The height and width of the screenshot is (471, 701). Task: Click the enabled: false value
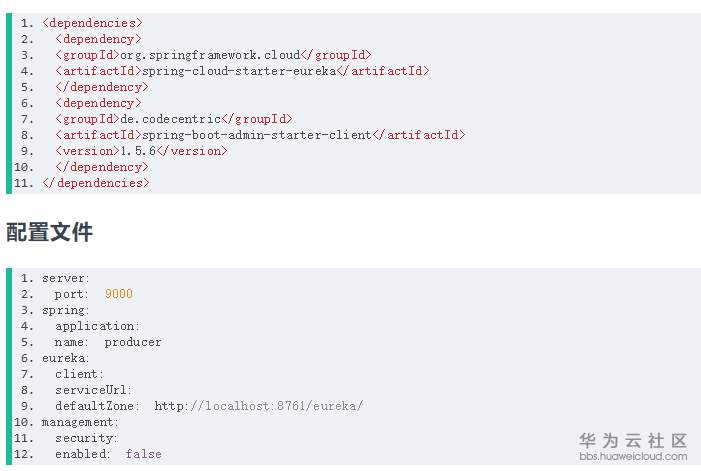pyautogui.click(x=143, y=454)
